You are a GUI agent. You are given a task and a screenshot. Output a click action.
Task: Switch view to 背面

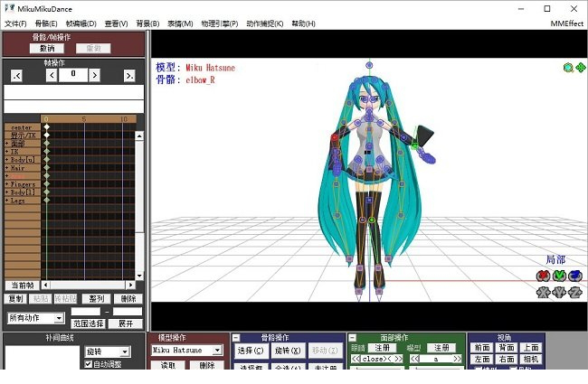(x=507, y=348)
